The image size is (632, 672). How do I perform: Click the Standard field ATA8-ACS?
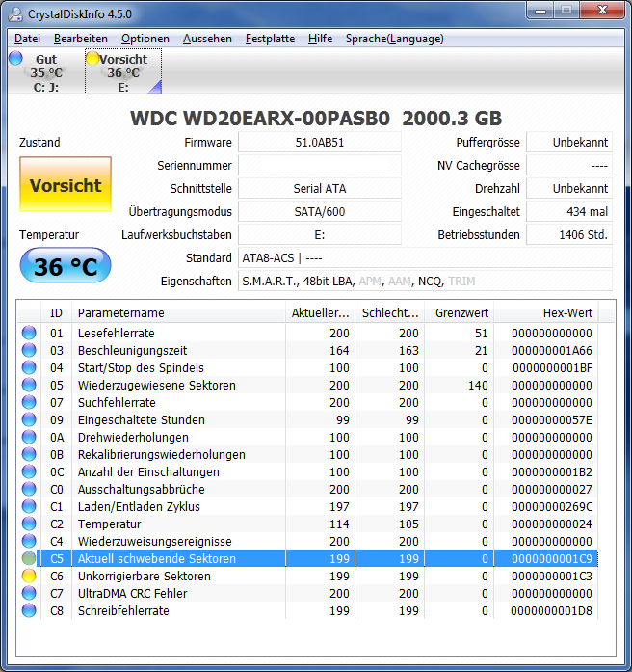coord(425,258)
